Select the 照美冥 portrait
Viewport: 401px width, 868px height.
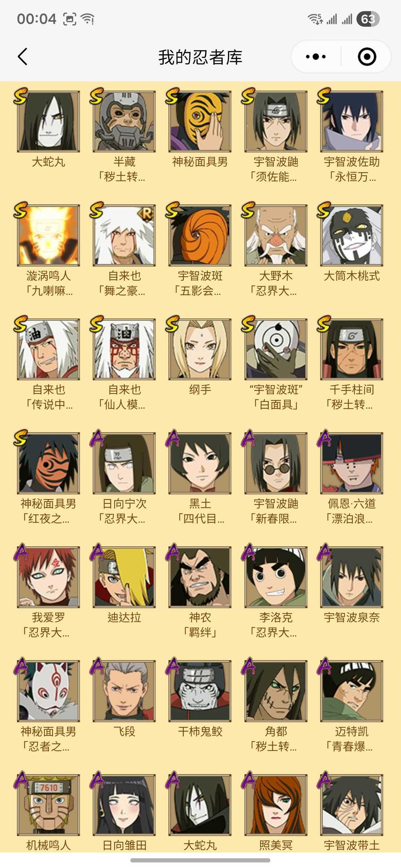pyautogui.click(x=276, y=805)
